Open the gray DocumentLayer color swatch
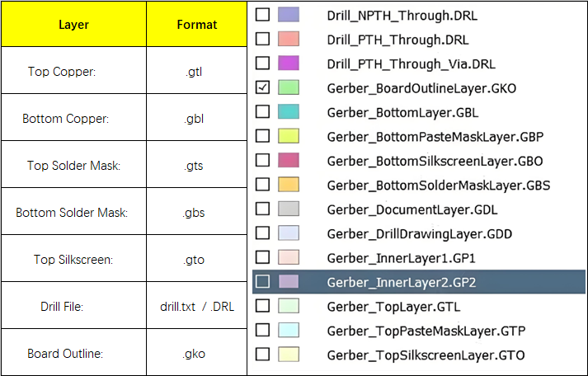This screenshot has height=376, width=588. point(289,209)
